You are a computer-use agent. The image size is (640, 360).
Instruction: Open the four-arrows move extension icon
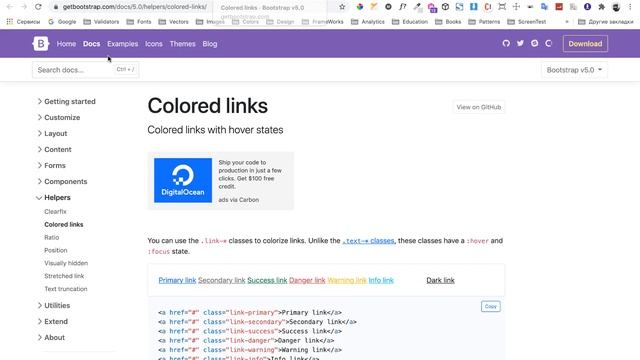coord(516,7)
